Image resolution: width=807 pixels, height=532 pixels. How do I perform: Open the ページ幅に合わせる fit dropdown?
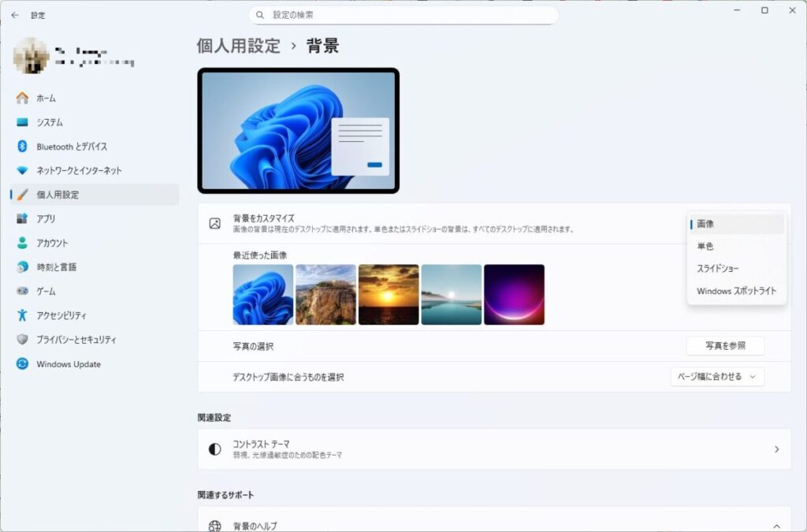click(x=717, y=377)
